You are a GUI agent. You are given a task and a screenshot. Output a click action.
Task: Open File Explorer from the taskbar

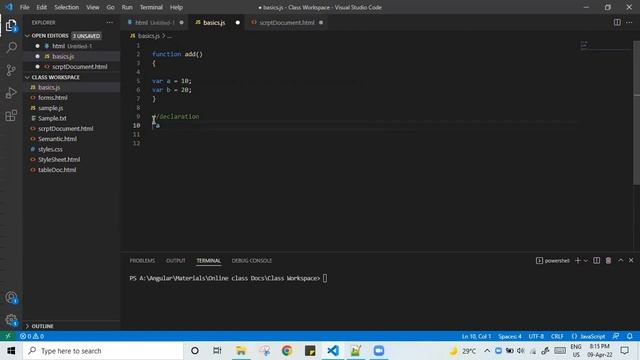241,351
